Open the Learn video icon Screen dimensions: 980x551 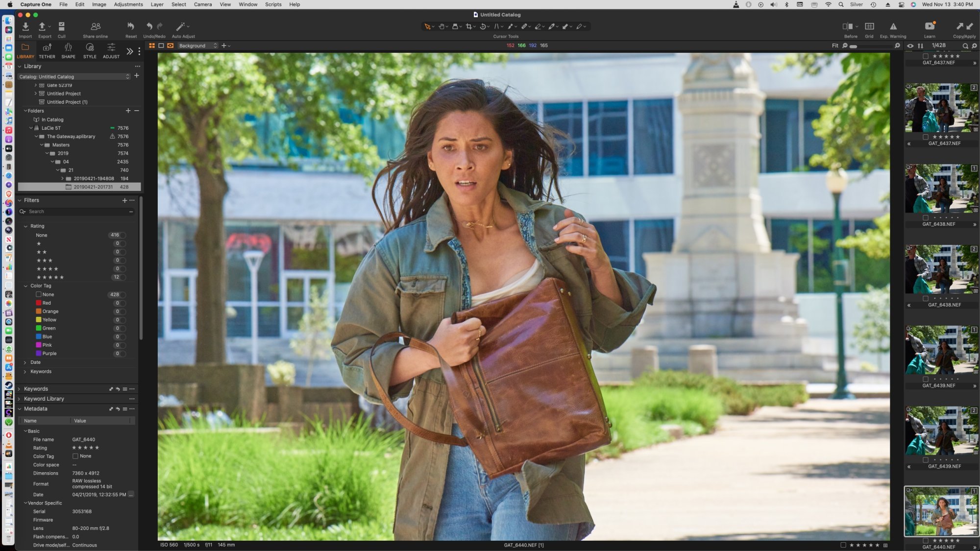point(930,26)
